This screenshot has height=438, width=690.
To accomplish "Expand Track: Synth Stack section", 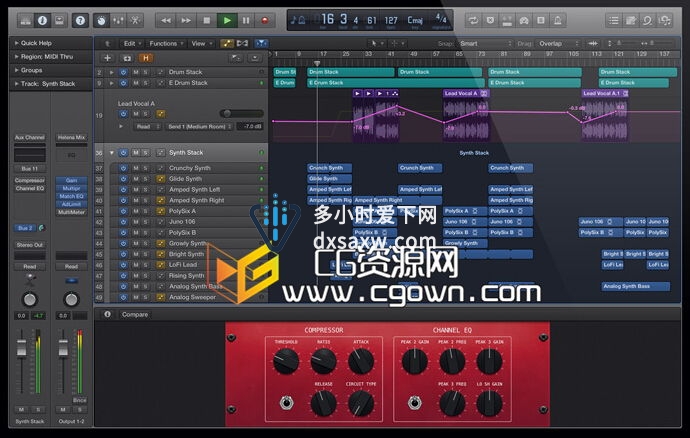I will click(17, 84).
